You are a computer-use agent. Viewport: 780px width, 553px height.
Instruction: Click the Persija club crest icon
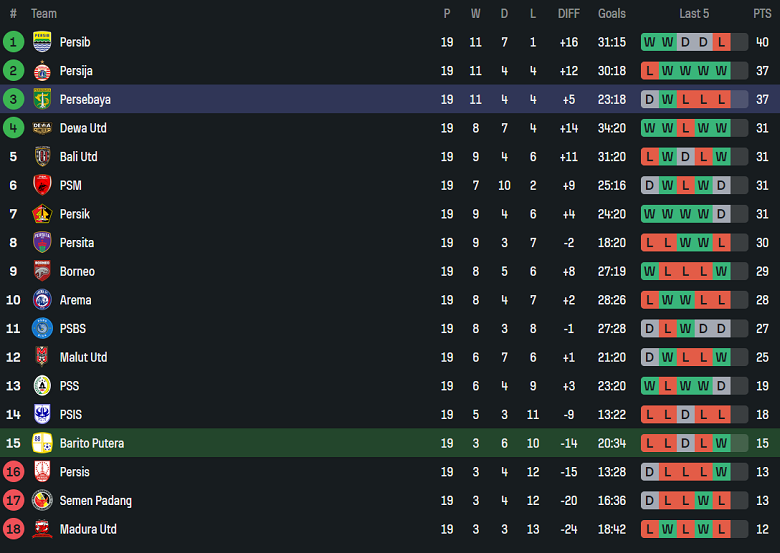pos(42,71)
